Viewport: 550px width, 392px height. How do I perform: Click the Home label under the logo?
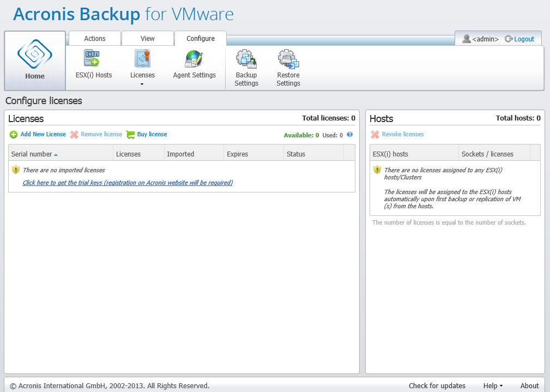tap(35, 76)
